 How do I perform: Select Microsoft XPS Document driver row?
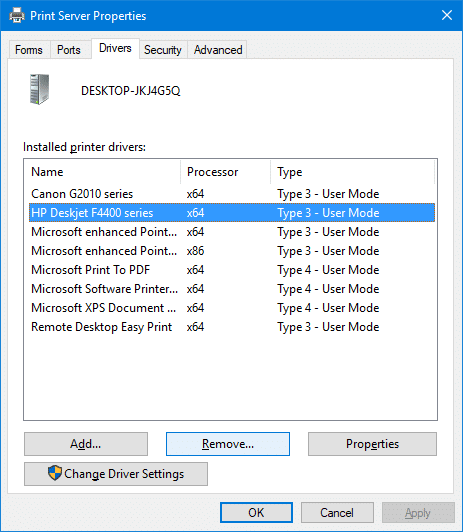(x=232, y=308)
